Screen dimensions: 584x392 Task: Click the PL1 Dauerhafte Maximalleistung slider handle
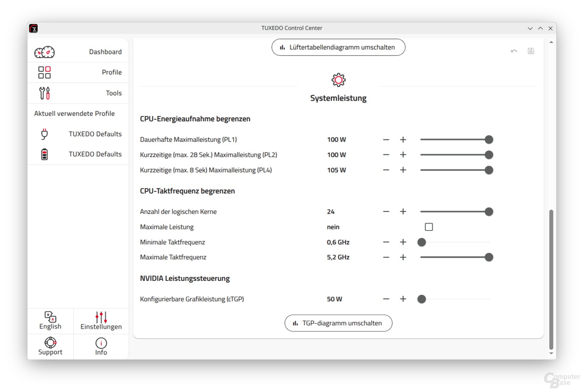(x=489, y=139)
